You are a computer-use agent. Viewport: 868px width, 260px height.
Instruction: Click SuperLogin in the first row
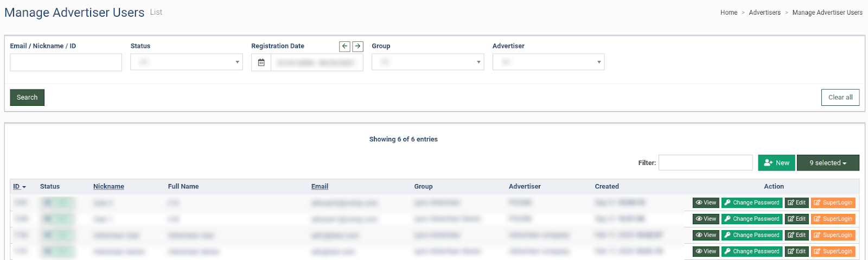pyautogui.click(x=833, y=202)
